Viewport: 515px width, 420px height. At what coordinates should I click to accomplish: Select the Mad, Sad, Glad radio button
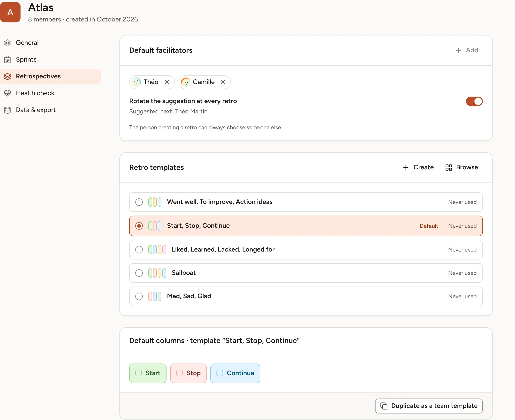coord(139,296)
